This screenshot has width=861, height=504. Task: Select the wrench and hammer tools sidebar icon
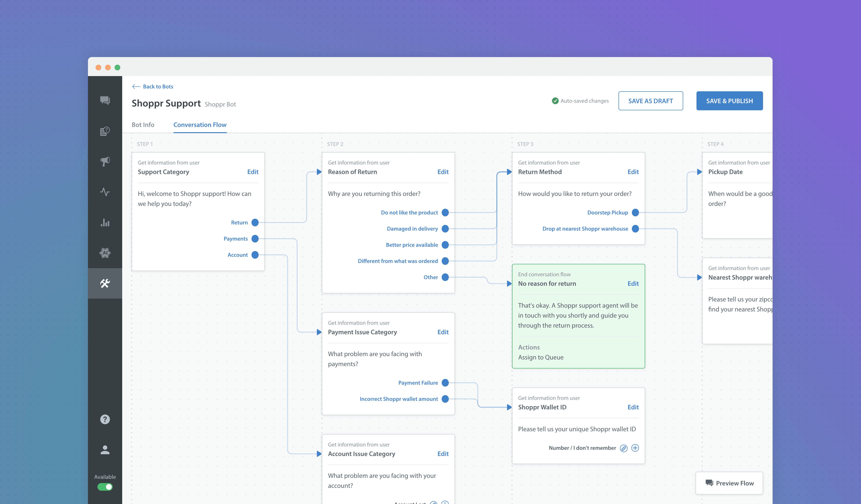[105, 283]
